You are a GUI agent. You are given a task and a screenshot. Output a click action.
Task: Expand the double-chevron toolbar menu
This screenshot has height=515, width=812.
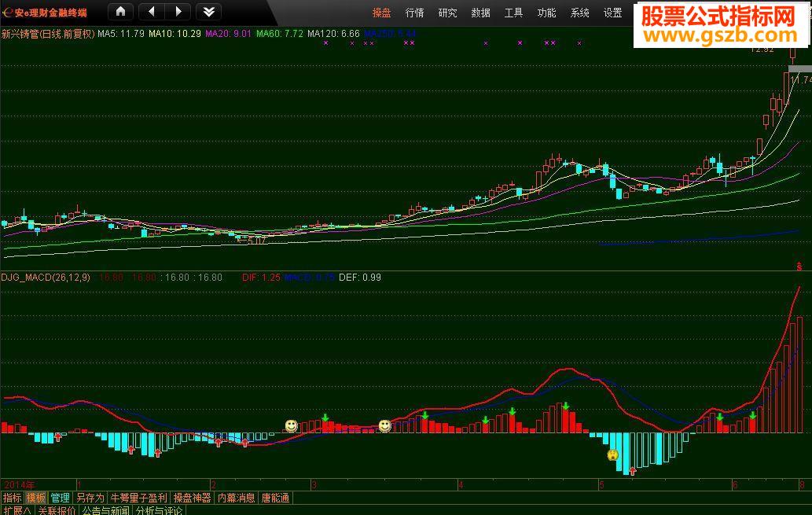click(208, 11)
